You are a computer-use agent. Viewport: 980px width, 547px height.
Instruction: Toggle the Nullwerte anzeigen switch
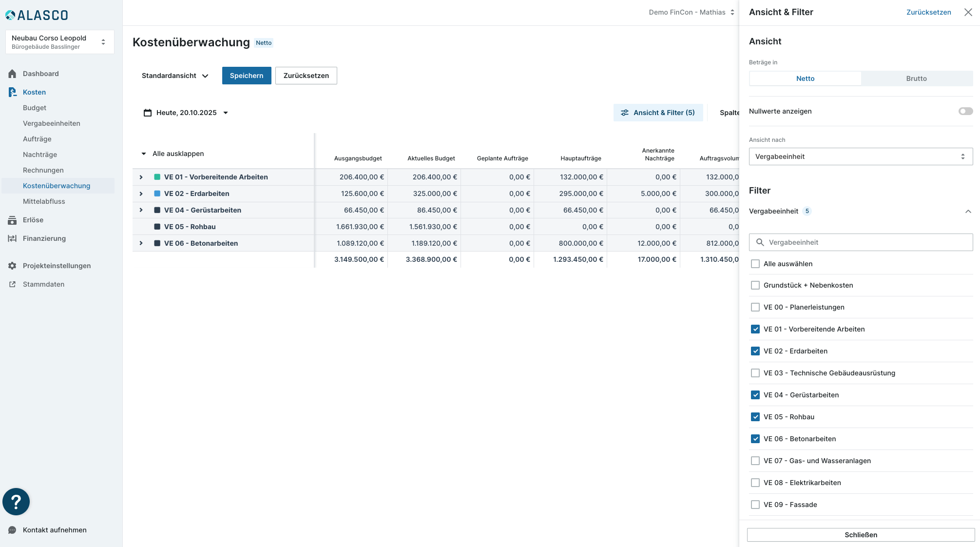click(x=965, y=111)
